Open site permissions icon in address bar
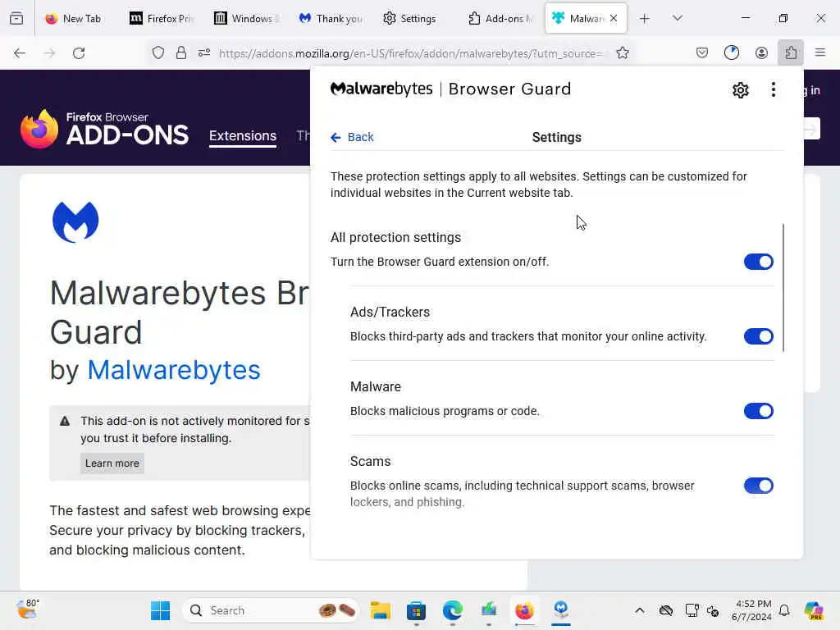This screenshot has height=630, width=840. click(204, 52)
